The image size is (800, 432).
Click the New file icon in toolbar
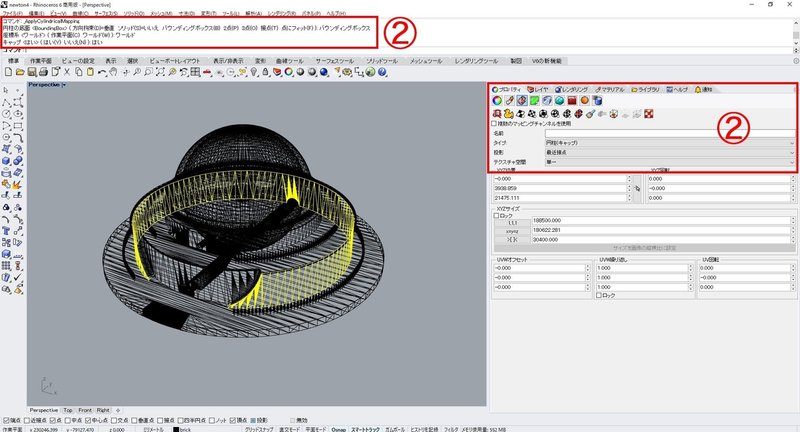pyautogui.click(x=9, y=73)
